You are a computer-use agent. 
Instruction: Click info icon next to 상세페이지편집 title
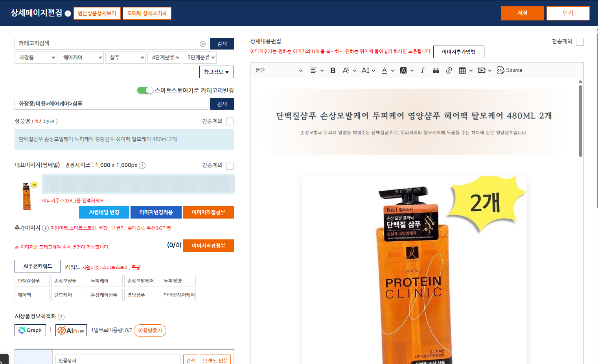(68, 13)
